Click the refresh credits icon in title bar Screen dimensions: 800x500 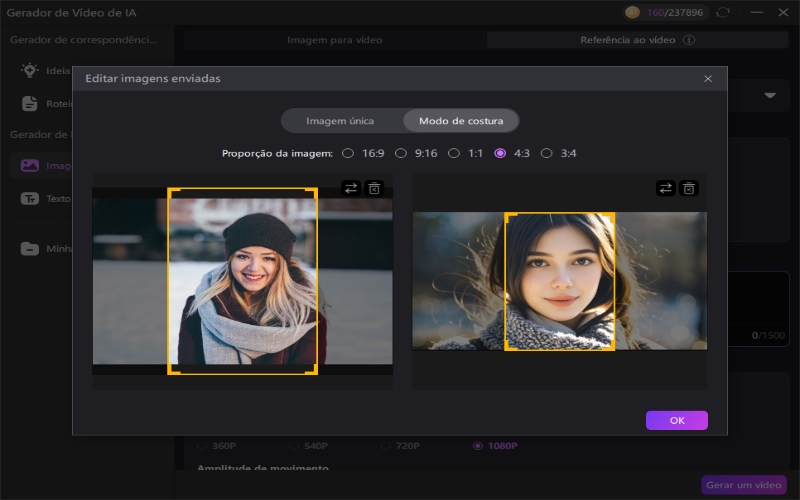(x=723, y=12)
